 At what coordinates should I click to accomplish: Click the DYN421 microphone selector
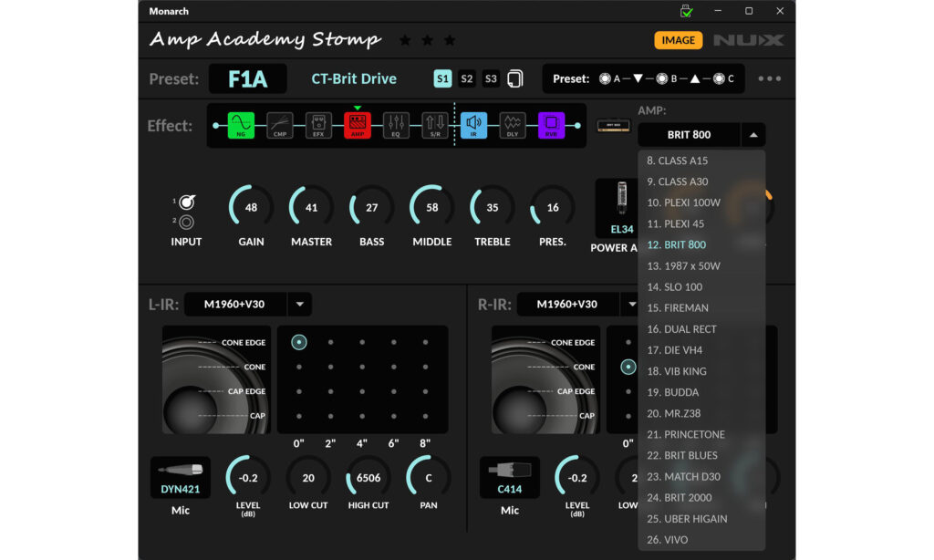pyautogui.click(x=180, y=478)
